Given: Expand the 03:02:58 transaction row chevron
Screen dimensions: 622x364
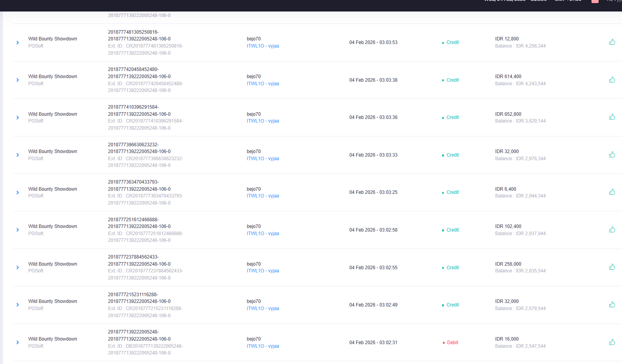Looking at the screenshot, I should 17,230.
